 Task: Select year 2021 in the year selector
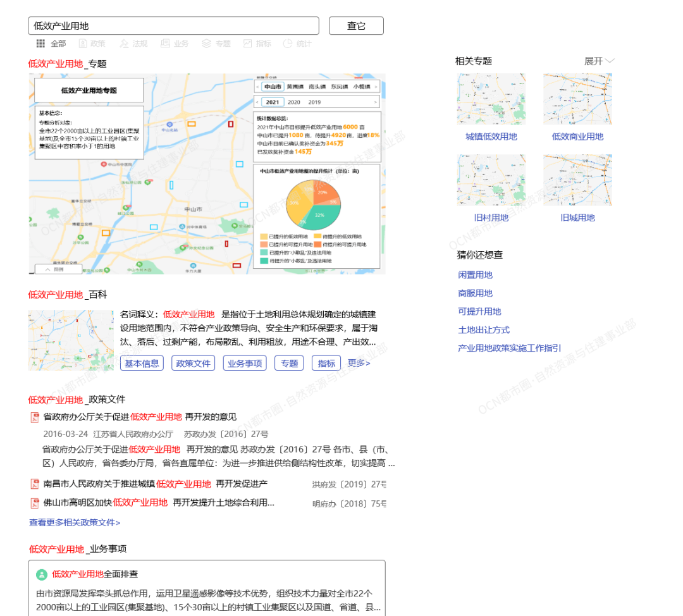(273, 102)
